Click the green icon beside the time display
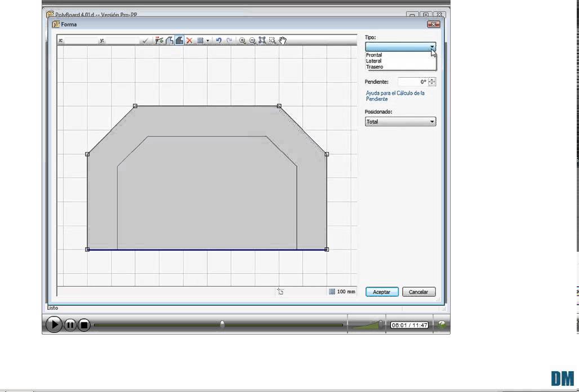 [441, 324]
